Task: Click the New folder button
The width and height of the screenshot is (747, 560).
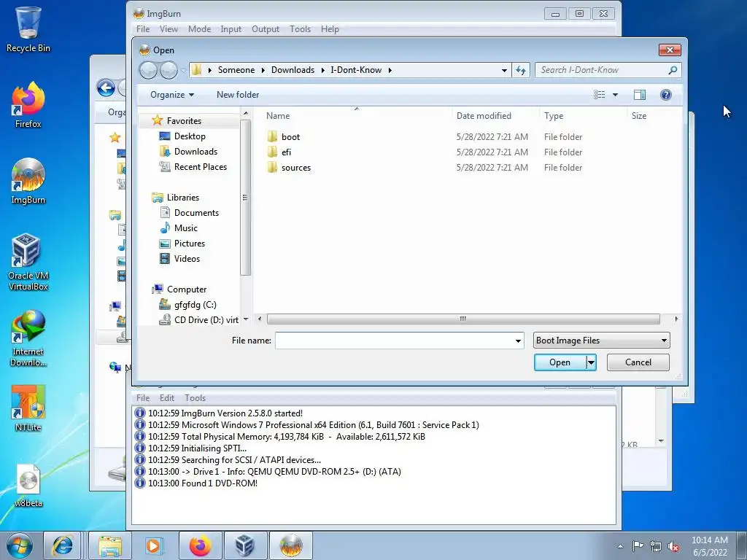Action: point(238,95)
